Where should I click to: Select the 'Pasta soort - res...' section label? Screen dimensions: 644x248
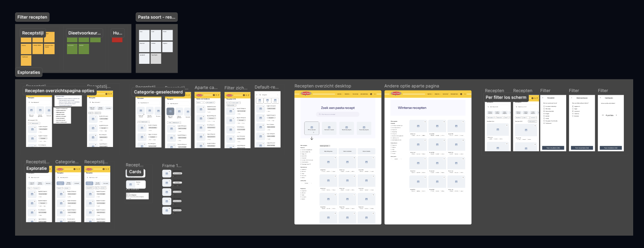coord(156,17)
